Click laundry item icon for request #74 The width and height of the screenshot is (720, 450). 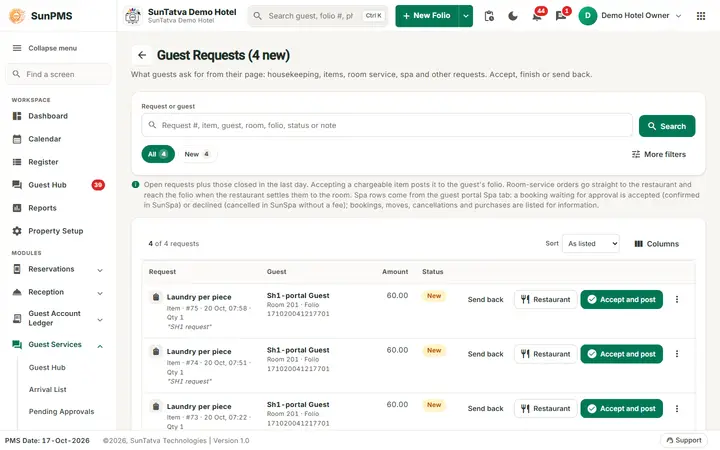pos(156,352)
